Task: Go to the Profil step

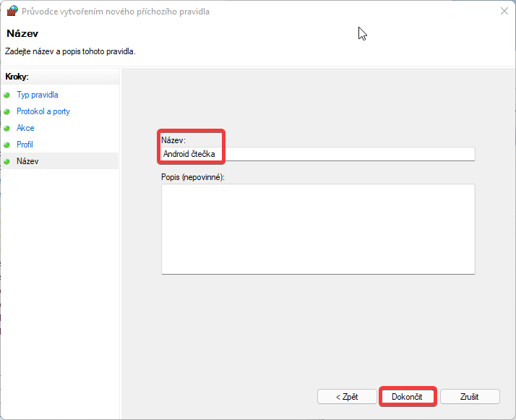Action: [25, 145]
